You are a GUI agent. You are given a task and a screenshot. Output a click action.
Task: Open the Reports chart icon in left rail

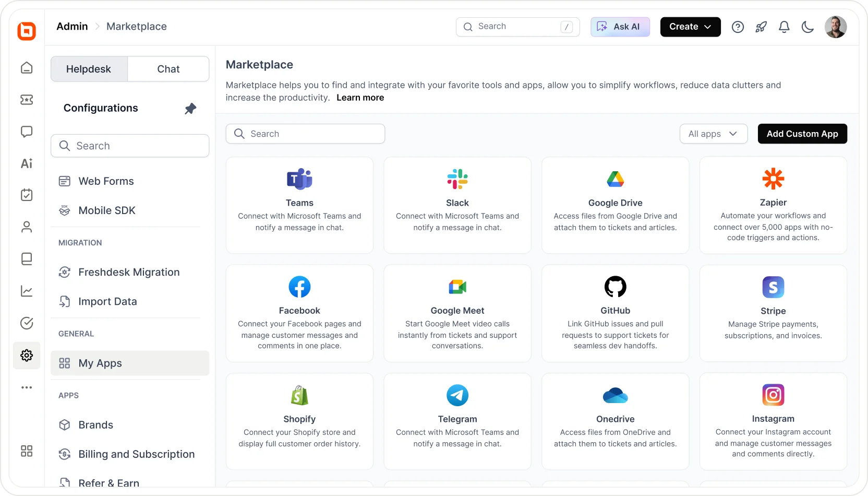coord(27,291)
